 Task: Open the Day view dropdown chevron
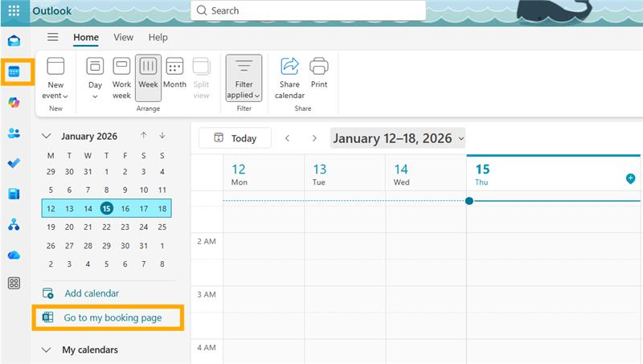(x=95, y=96)
